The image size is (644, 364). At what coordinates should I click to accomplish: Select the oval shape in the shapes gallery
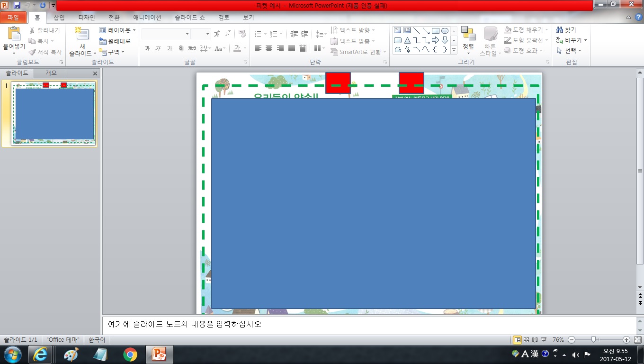[x=445, y=31]
